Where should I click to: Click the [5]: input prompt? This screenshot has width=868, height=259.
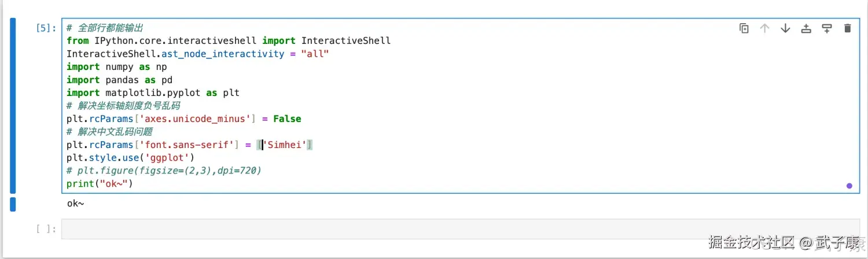click(x=46, y=28)
